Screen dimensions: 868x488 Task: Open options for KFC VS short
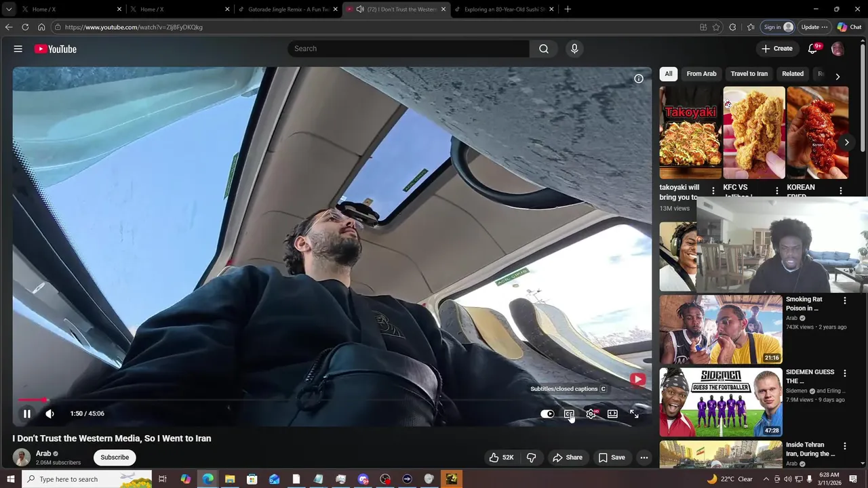776,191
